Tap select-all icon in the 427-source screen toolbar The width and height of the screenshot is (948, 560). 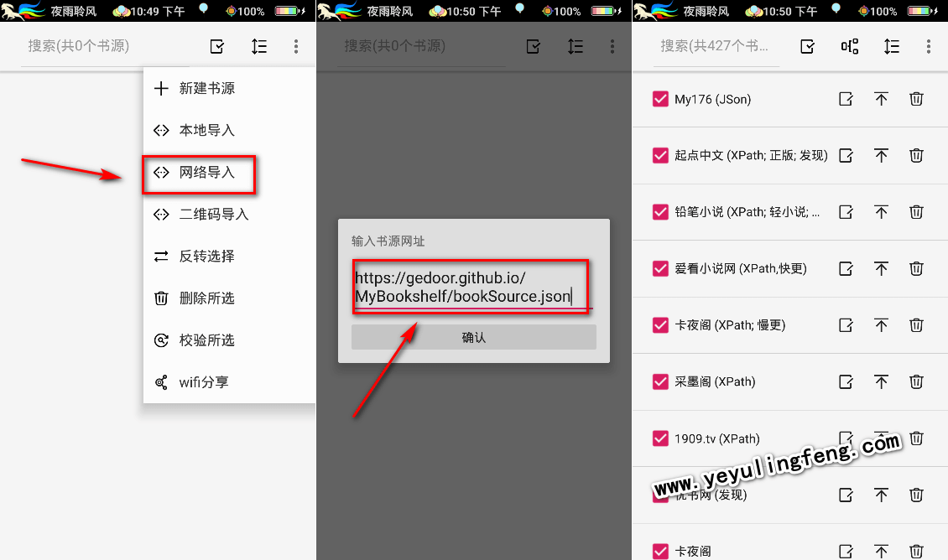[x=808, y=46]
